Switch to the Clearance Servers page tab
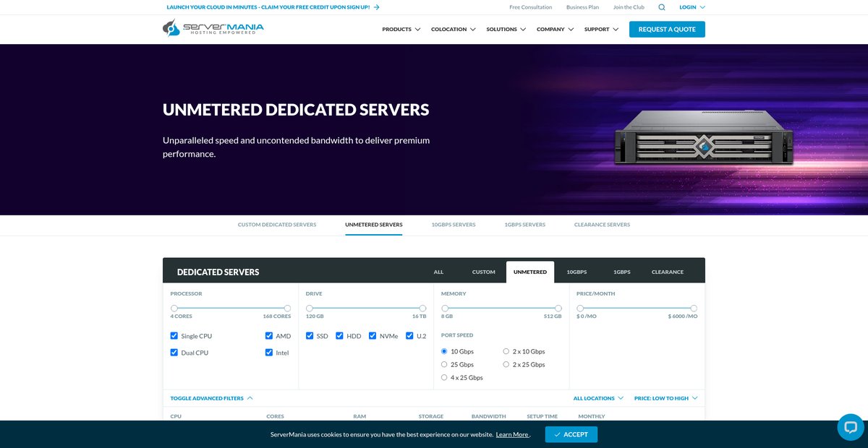 click(x=602, y=225)
